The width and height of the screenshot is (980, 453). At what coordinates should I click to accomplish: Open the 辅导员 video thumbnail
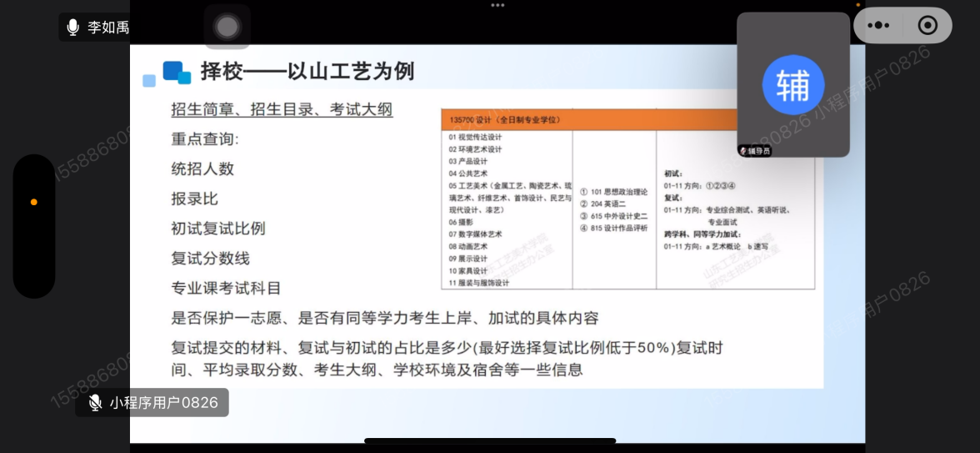point(792,84)
